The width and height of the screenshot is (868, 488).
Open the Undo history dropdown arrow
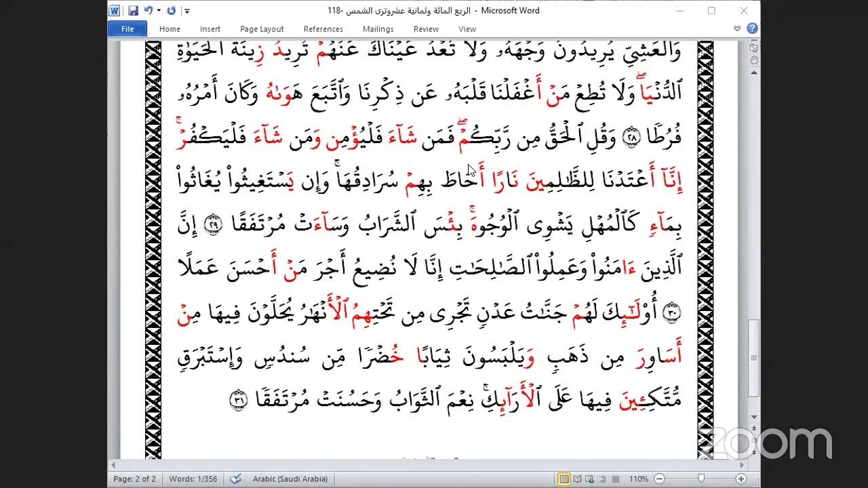point(159,11)
